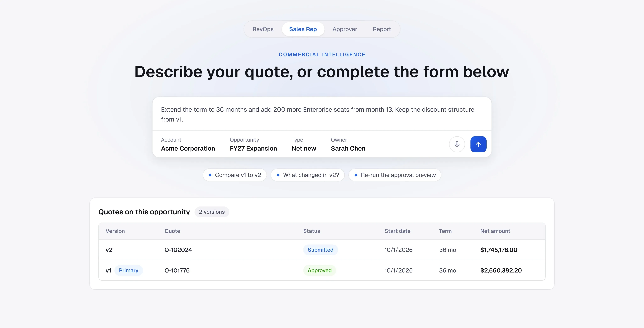Change the Owner field Sarah Chen
The height and width of the screenshot is (328, 644).
point(348,144)
